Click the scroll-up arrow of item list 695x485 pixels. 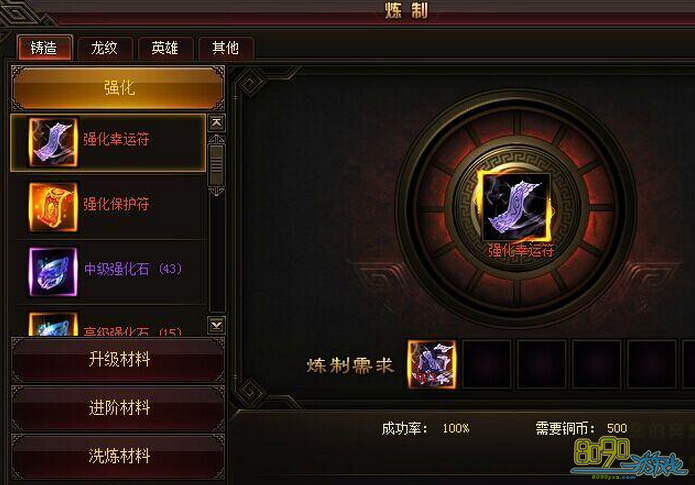point(216,123)
